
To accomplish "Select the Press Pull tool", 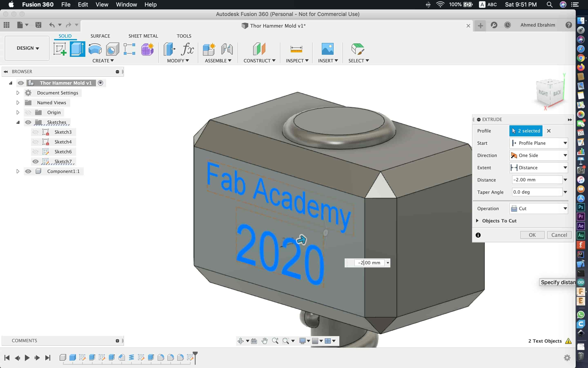I will click(169, 49).
